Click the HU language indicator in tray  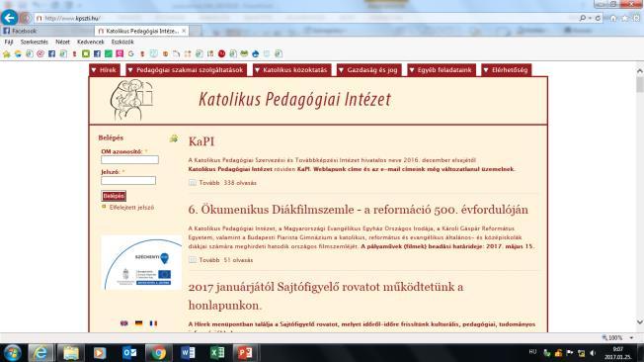532,352
